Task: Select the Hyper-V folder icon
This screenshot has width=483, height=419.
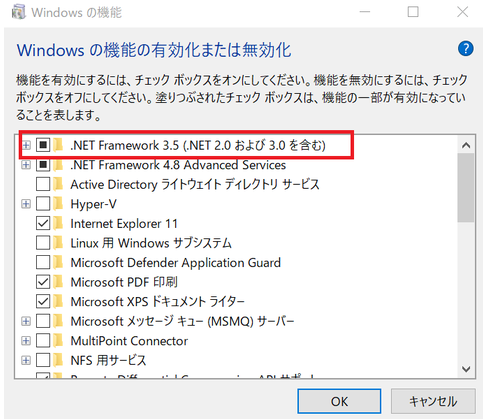Action: click(58, 204)
